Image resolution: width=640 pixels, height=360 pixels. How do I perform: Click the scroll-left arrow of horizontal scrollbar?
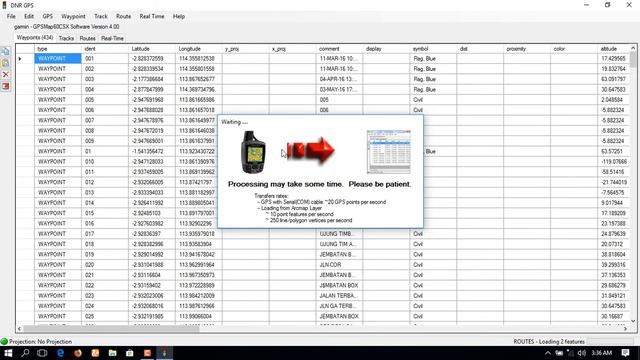pos(19,329)
